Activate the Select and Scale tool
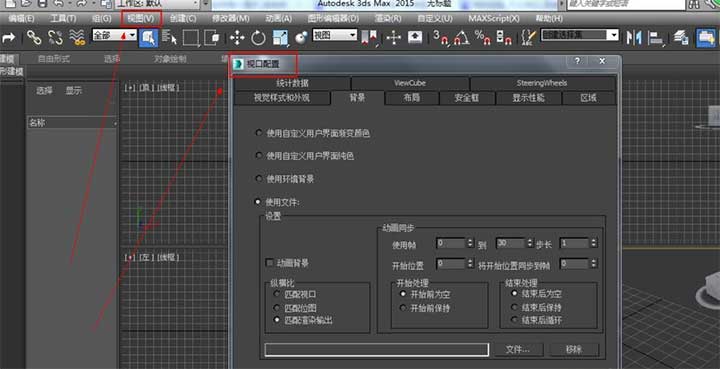Image resolution: width=720 pixels, height=369 pixels. 280,38
